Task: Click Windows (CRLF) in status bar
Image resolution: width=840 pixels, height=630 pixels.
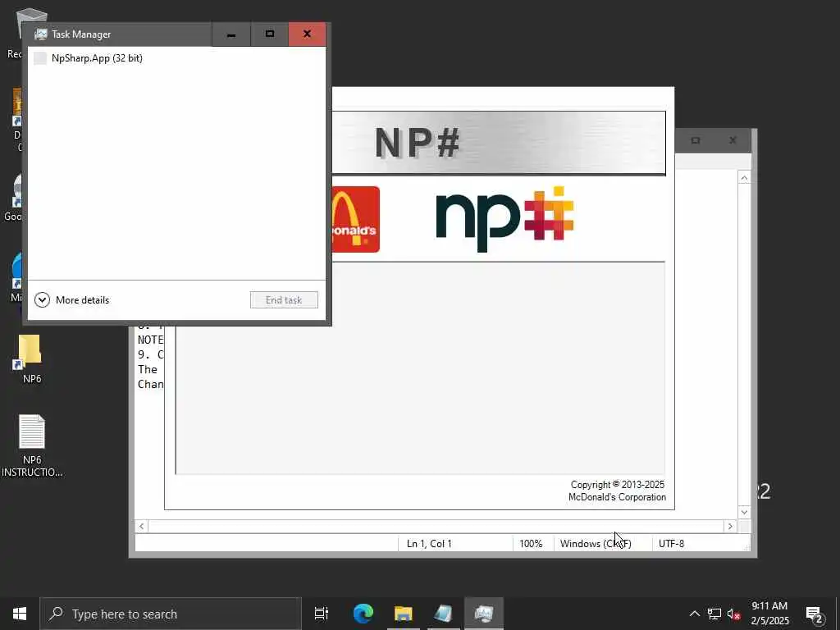Action: click(x=596, y=543)
